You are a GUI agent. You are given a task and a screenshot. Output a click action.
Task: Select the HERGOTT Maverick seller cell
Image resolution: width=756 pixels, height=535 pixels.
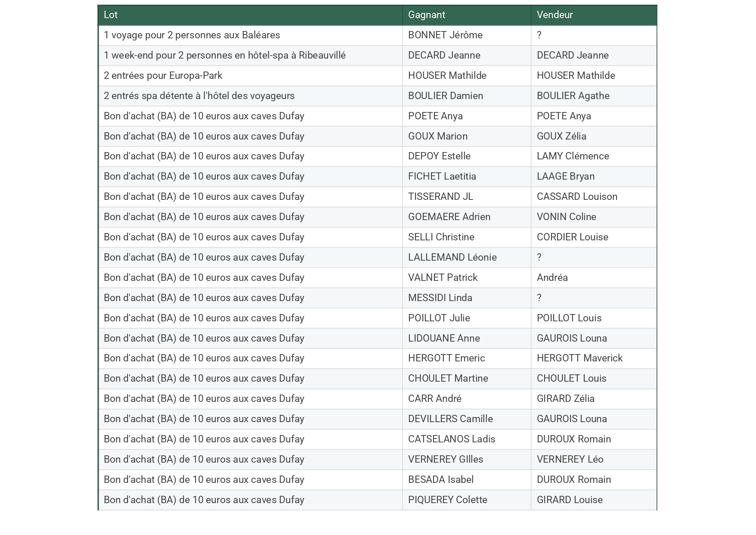pos(579,358)
